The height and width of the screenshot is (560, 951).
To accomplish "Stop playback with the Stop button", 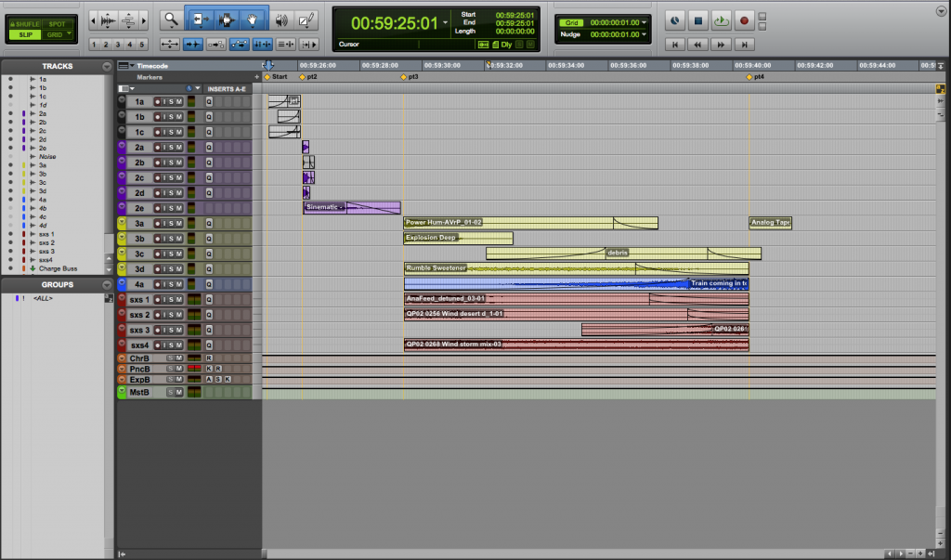I will [x=699, y=21].
